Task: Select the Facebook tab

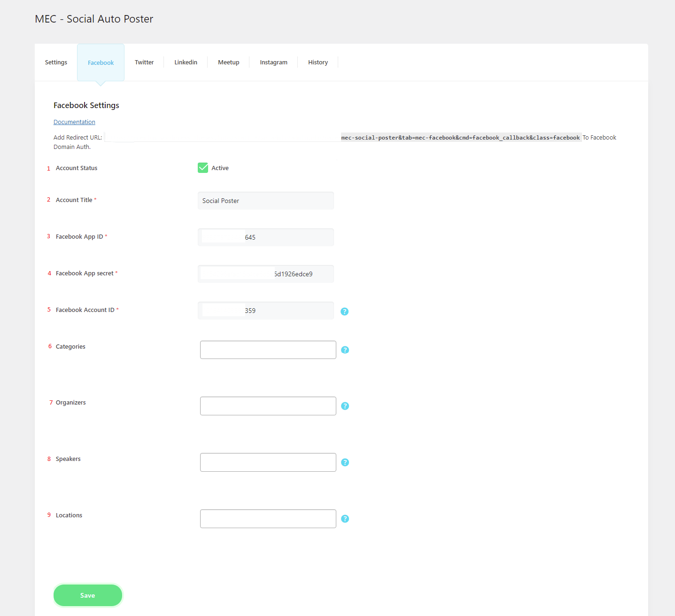Action: (x=101, y=62)
